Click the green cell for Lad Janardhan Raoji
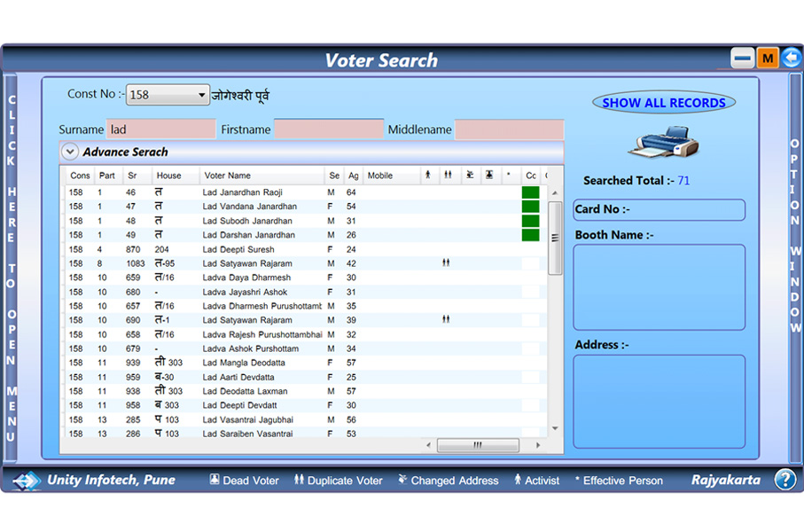 (x=530, y=192)
